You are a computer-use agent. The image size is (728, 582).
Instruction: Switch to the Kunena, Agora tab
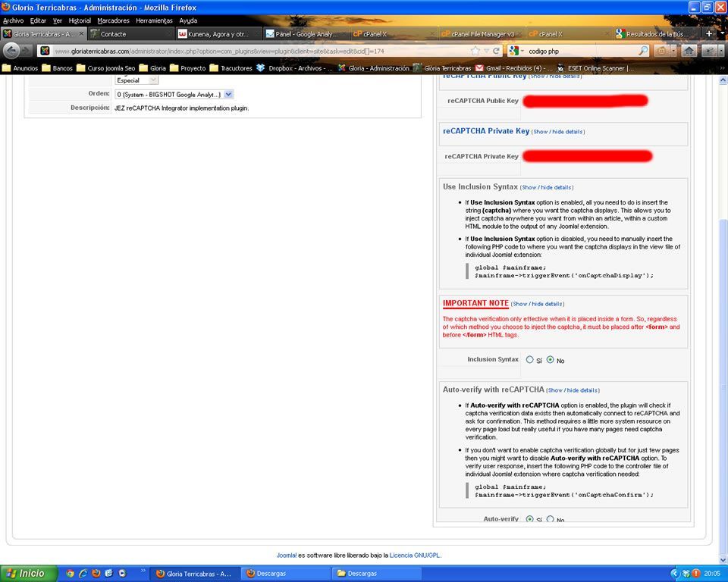(x=218, y=34)
